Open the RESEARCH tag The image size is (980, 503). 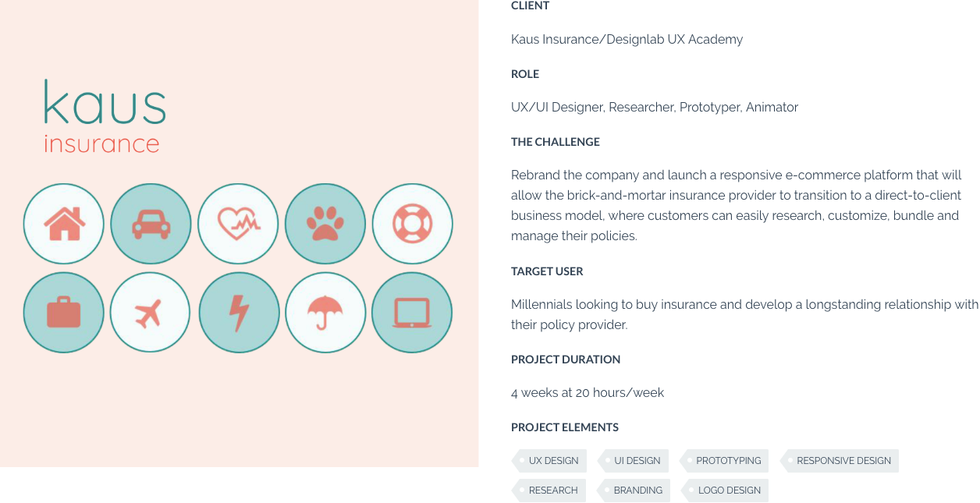549,491
